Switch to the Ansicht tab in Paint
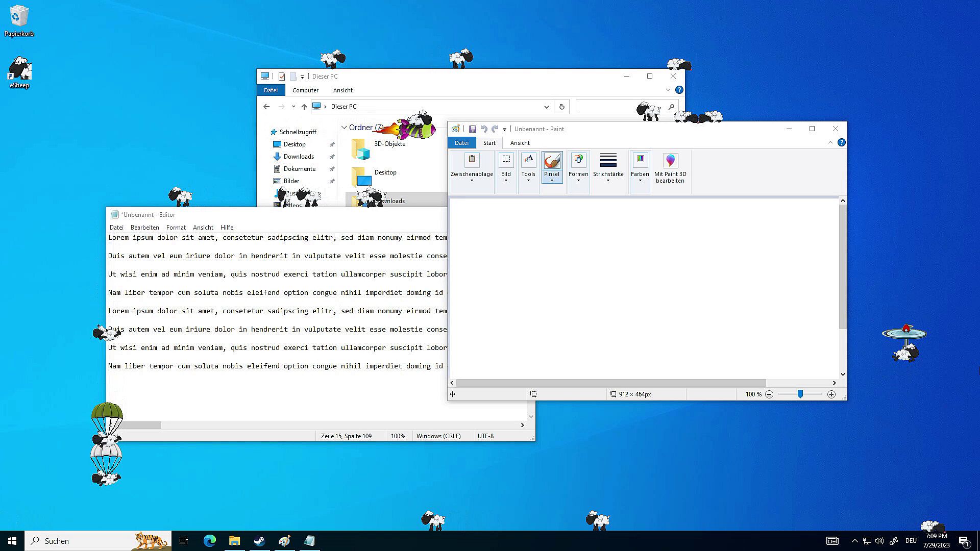This screenshot has height=551, width=980. click(520, 143)
